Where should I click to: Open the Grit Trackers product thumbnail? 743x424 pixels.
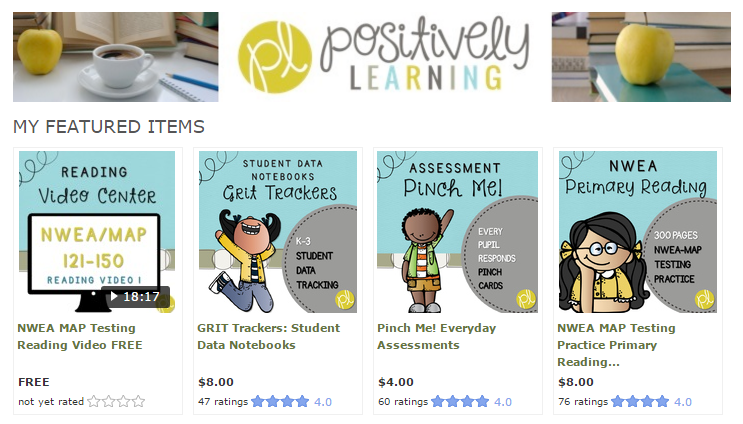[278, 232]
